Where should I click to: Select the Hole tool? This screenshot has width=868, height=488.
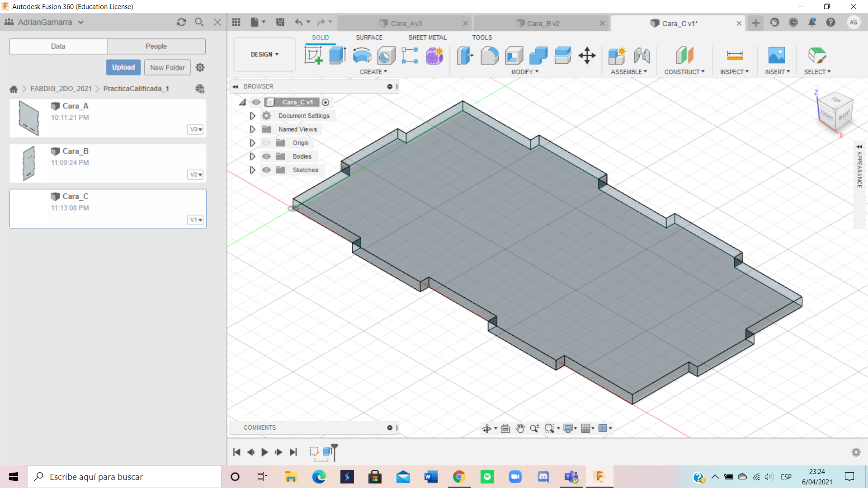click(x=386, y=56)
